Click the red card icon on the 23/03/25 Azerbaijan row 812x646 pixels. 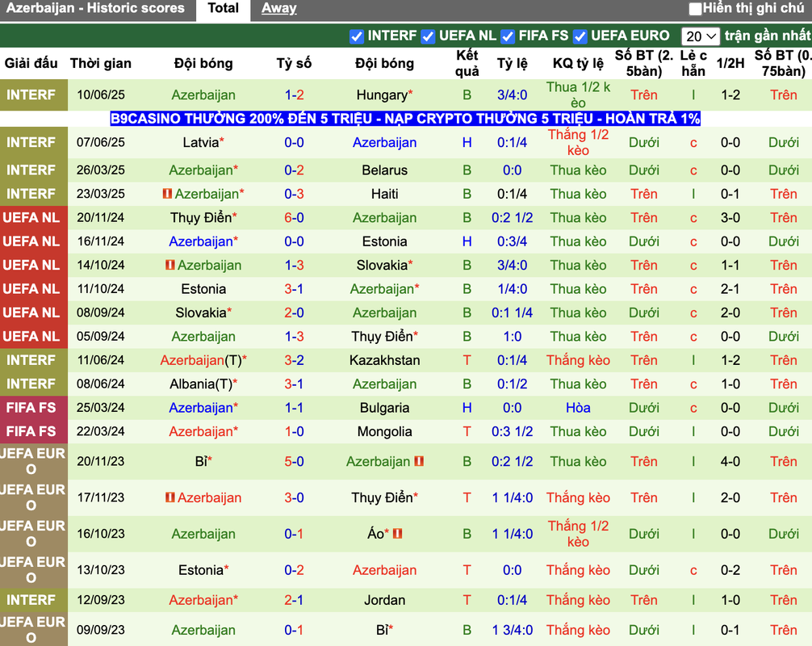[x=167, y=194]
